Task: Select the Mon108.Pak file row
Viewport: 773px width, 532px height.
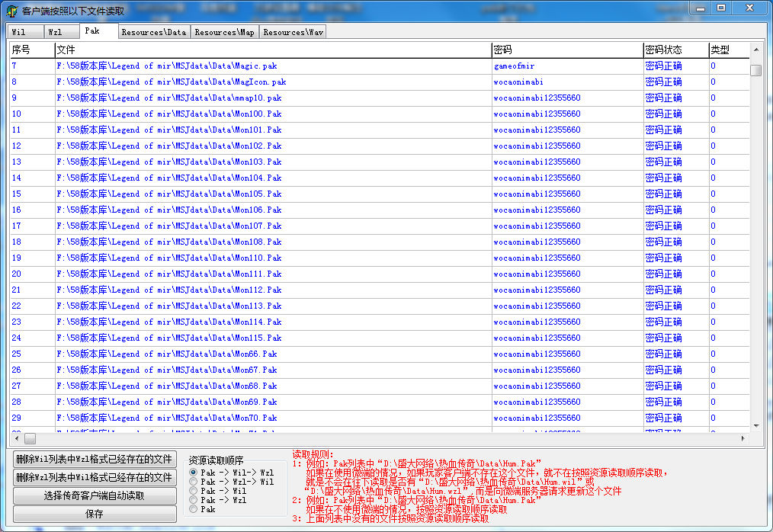Action: click(x=380, y=242)
